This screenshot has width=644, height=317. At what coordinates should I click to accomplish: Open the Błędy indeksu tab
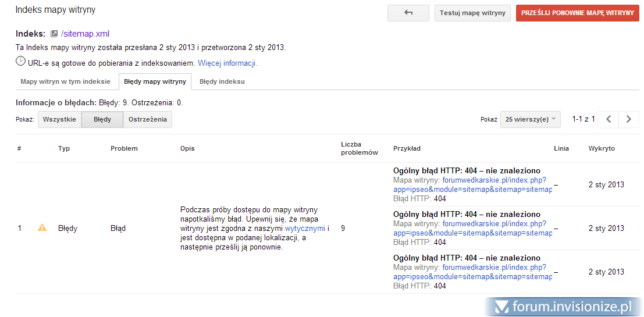point(222,81)
